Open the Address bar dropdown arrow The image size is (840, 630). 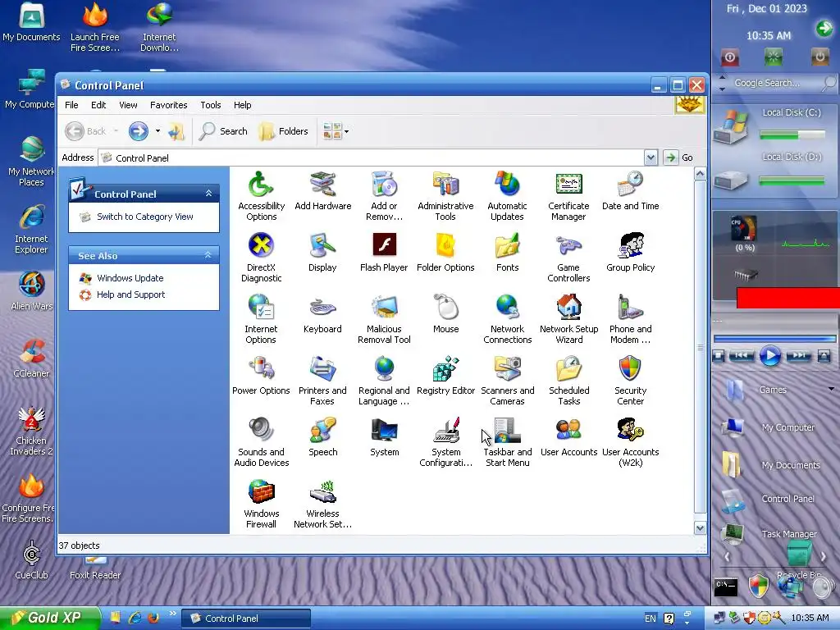click(651, 157)
